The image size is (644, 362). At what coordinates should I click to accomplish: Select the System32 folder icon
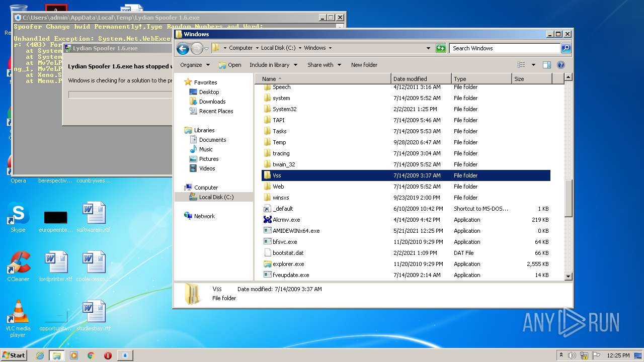tap(268, 109)
